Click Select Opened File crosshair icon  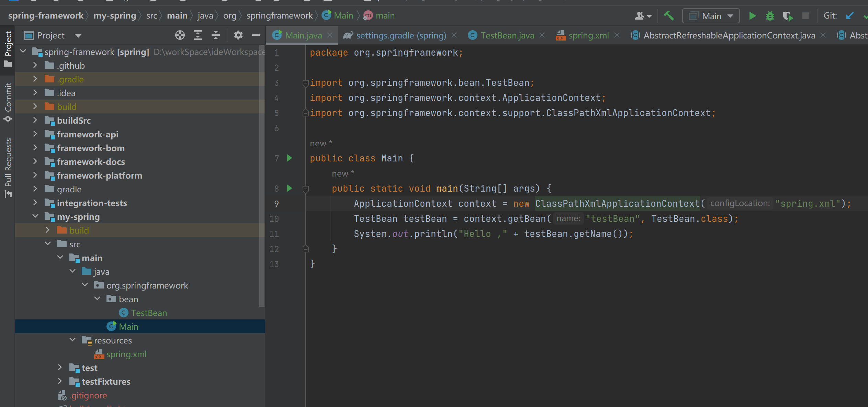180,35
